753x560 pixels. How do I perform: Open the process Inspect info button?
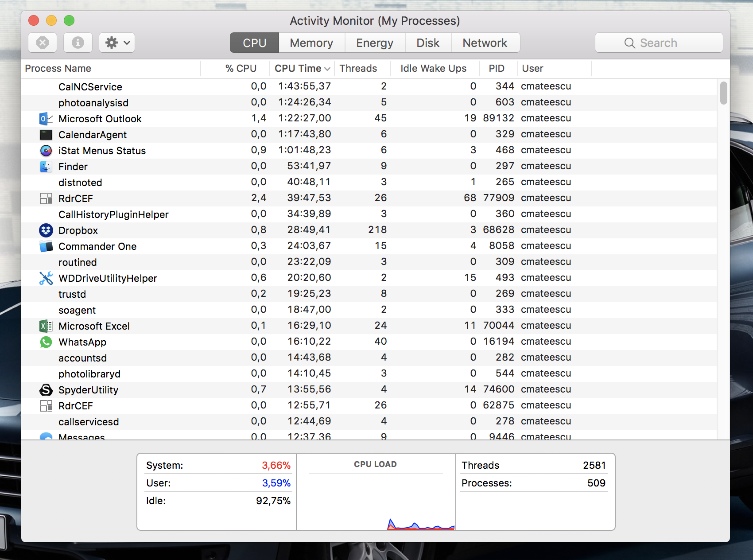[x=78, y=43]
